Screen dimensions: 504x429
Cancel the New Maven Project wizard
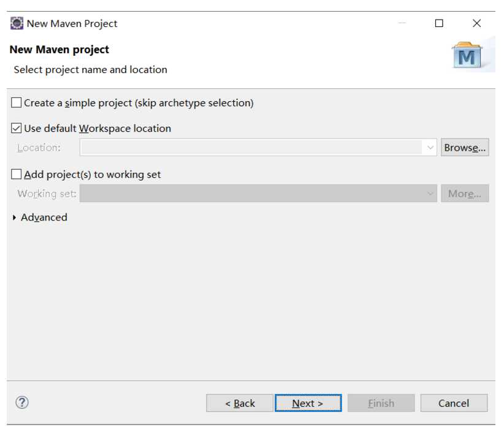(454, 403)
